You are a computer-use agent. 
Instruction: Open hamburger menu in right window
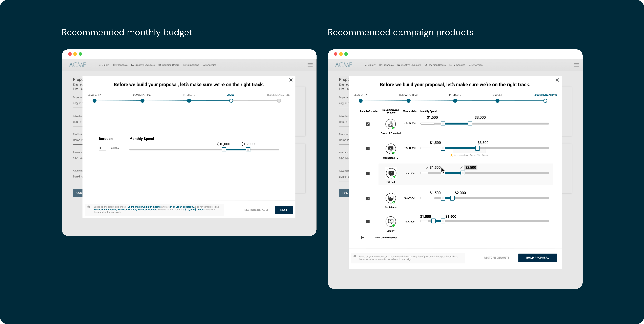coord(576,65)
